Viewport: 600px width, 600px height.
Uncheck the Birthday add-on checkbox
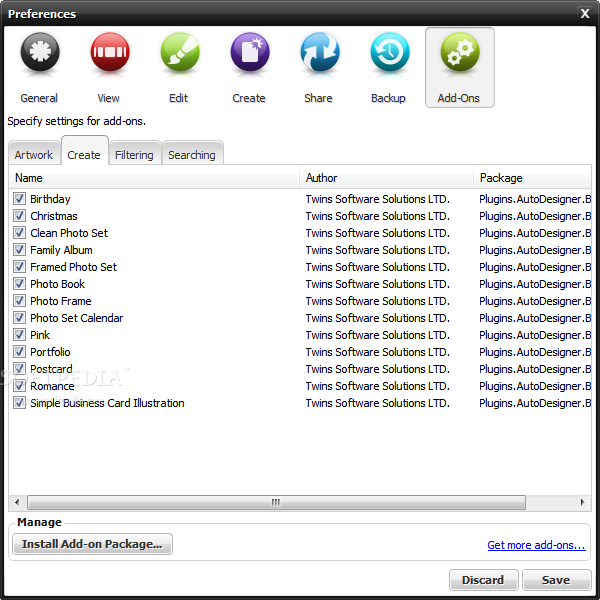point(19,199)
